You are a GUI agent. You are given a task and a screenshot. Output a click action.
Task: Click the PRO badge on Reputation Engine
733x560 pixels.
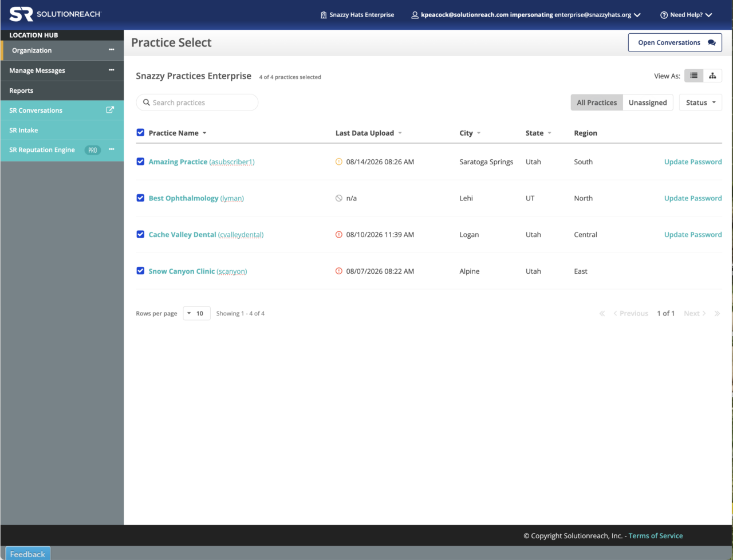[x=93, y=150]
